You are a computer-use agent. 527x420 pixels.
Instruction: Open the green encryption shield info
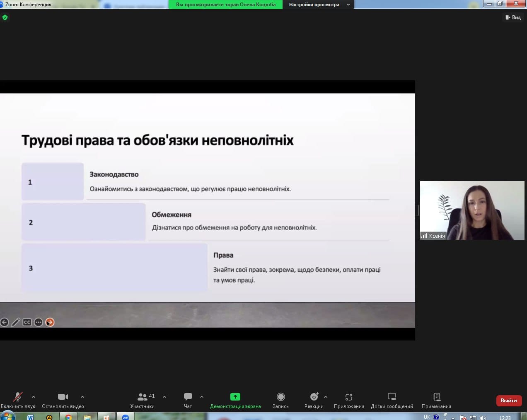click(x=5, y=17)
